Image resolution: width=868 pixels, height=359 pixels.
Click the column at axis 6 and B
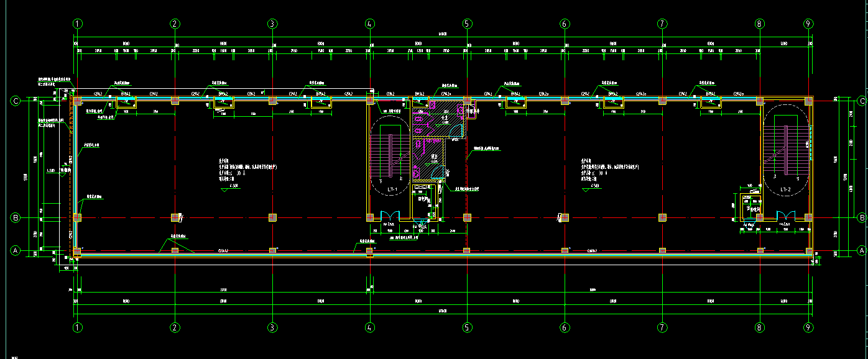[565, 217]
